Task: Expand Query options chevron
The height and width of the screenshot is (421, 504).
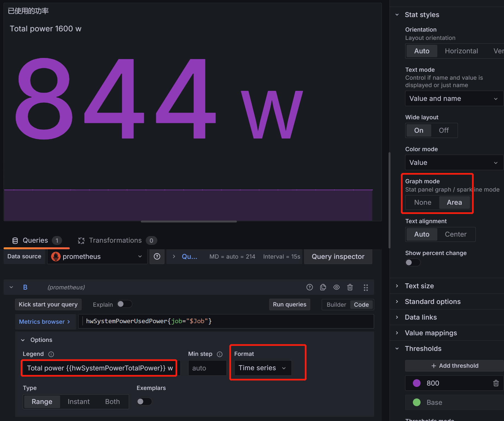Action: point(174,256)
